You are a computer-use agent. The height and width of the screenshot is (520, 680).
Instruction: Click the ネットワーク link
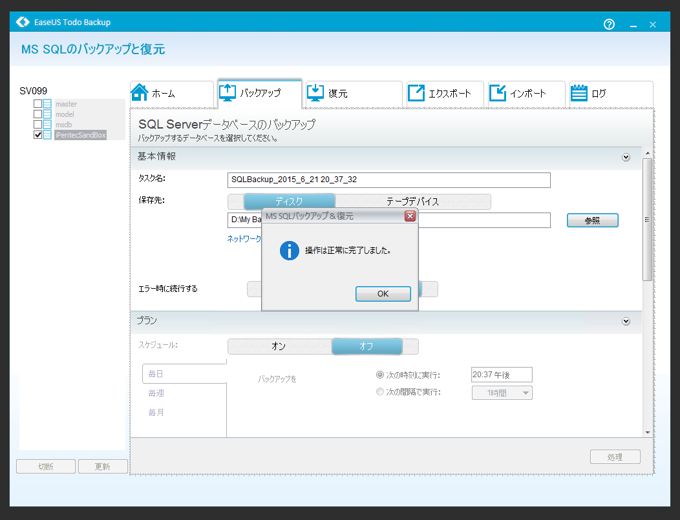tap(244, 239)
